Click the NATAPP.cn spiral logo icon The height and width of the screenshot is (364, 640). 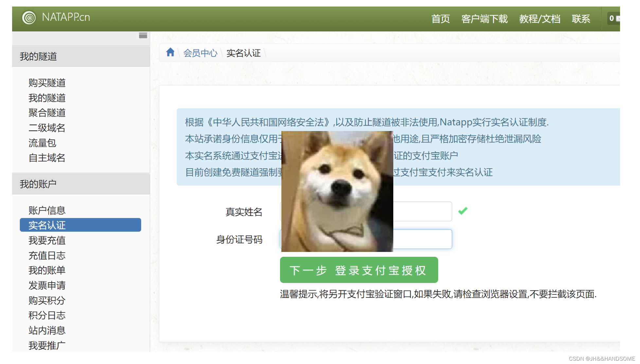(29, 17)
